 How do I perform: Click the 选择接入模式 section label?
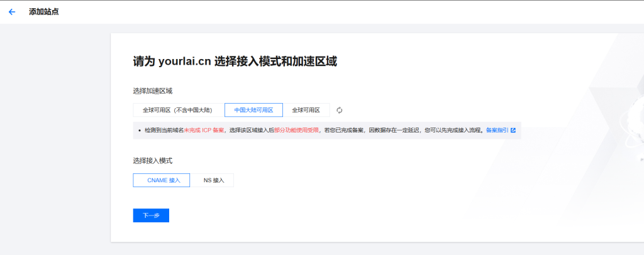click(x=153, y=161)
